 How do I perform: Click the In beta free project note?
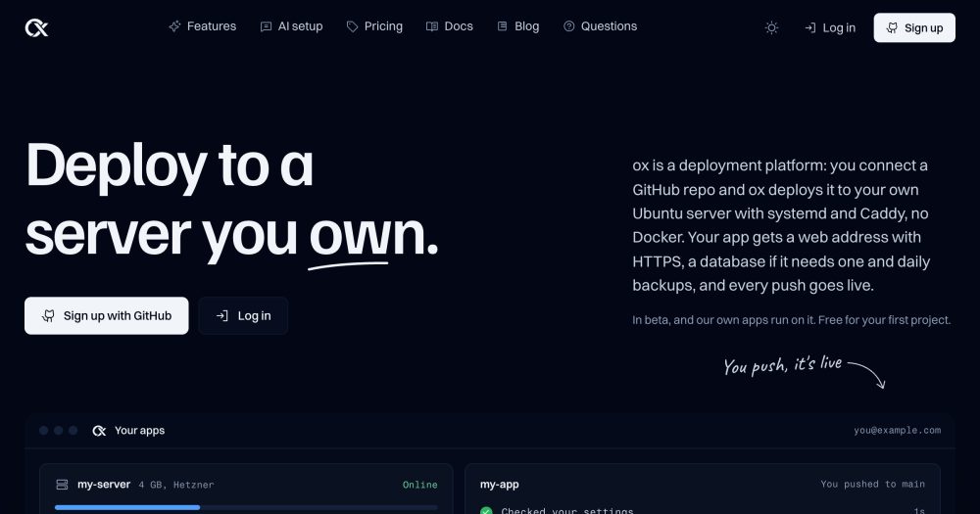click(x=791, y=320)
